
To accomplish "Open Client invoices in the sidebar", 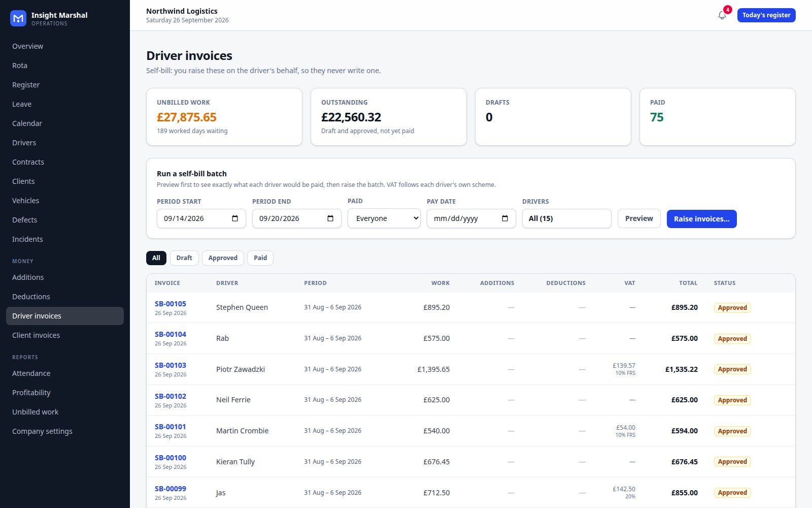I will click(x=65, y=335).
